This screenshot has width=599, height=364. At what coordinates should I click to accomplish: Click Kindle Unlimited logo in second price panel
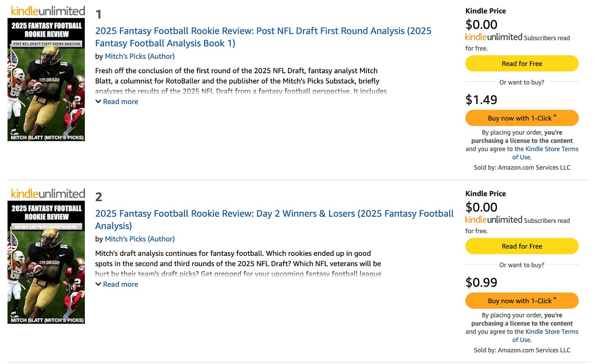(493, 220)
